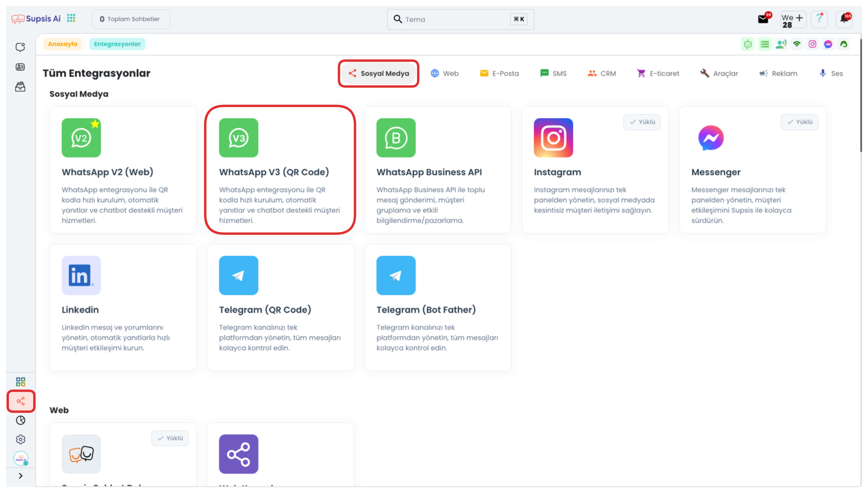Click the agent voice status icon

click(781, 44)
